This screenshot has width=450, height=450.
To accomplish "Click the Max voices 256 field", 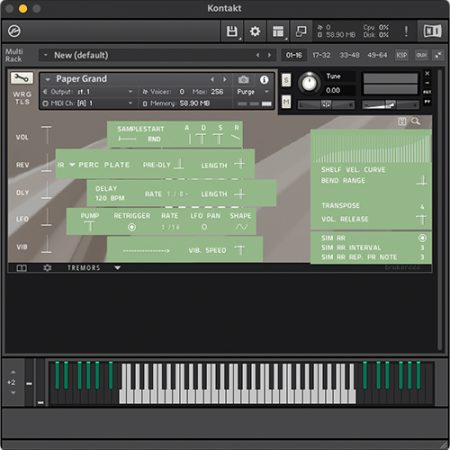I will [x=217, y=92].
